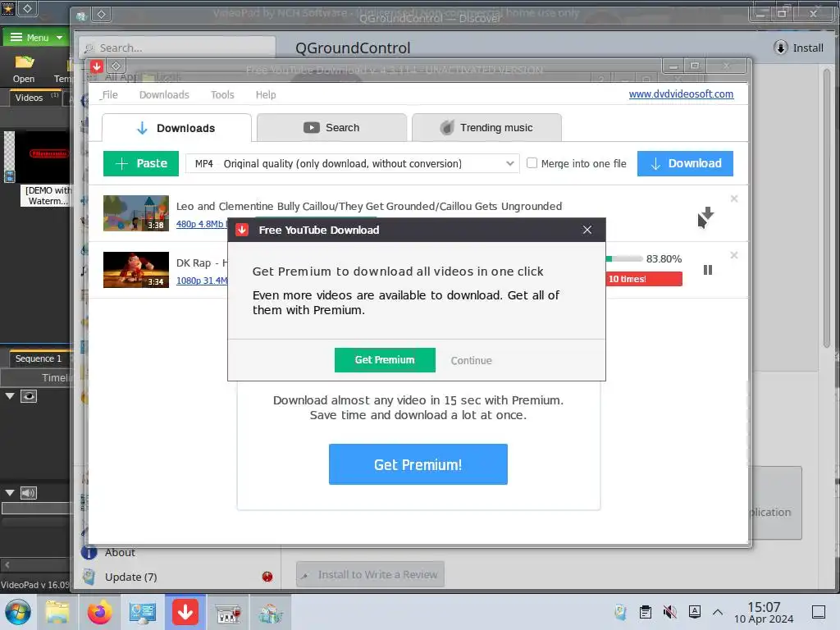Screen dimensions: 840x630
Task: Open the Tools menu
Action: point(222,95)
